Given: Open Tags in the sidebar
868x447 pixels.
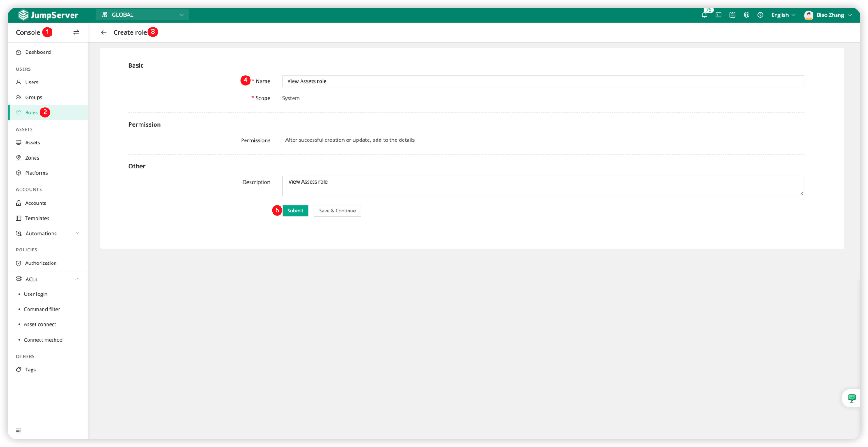Looking at the screenshot, I should [48, 370].
